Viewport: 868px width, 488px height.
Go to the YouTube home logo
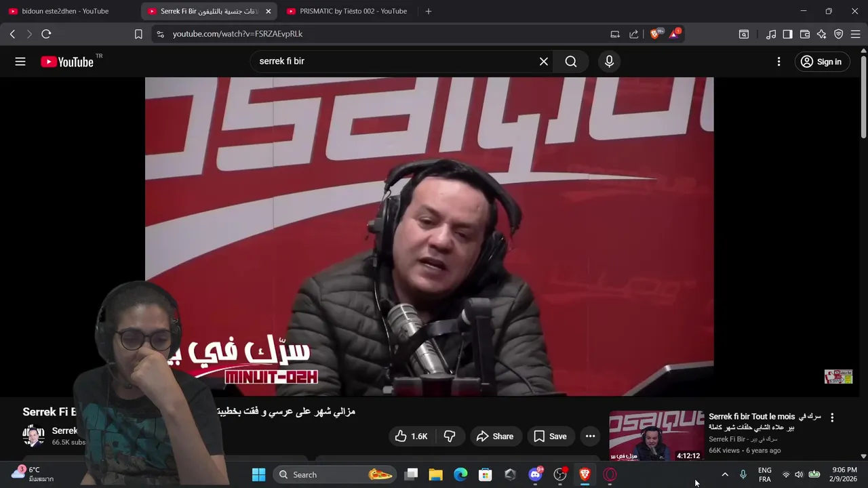[67, 62]
